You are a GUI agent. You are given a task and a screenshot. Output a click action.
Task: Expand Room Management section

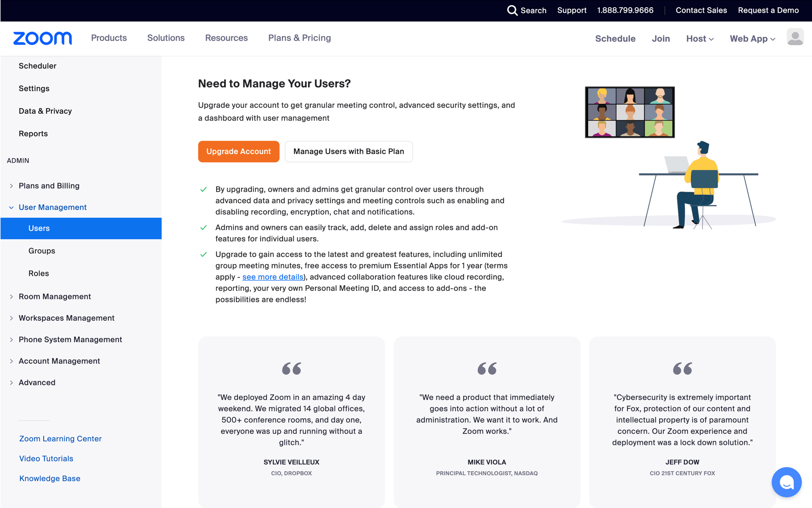pyautogui.click(x=11, y=297)
